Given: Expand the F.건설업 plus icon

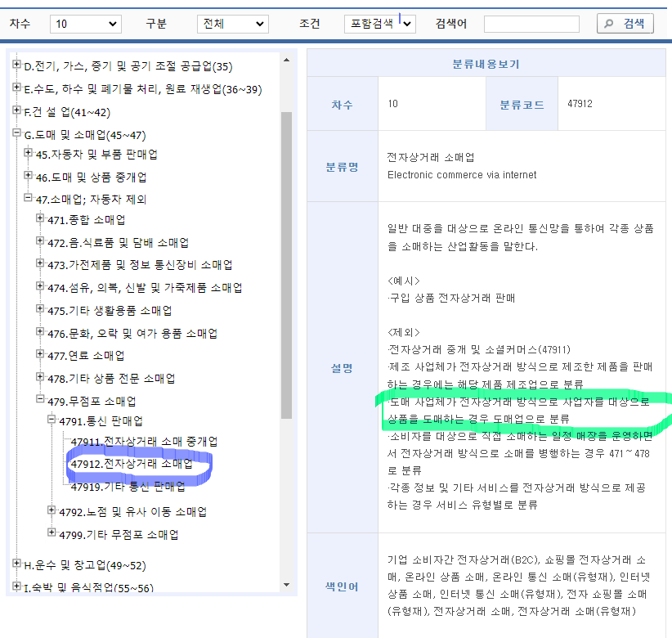Looking at the screenshot, I should (x=16, y=110).
